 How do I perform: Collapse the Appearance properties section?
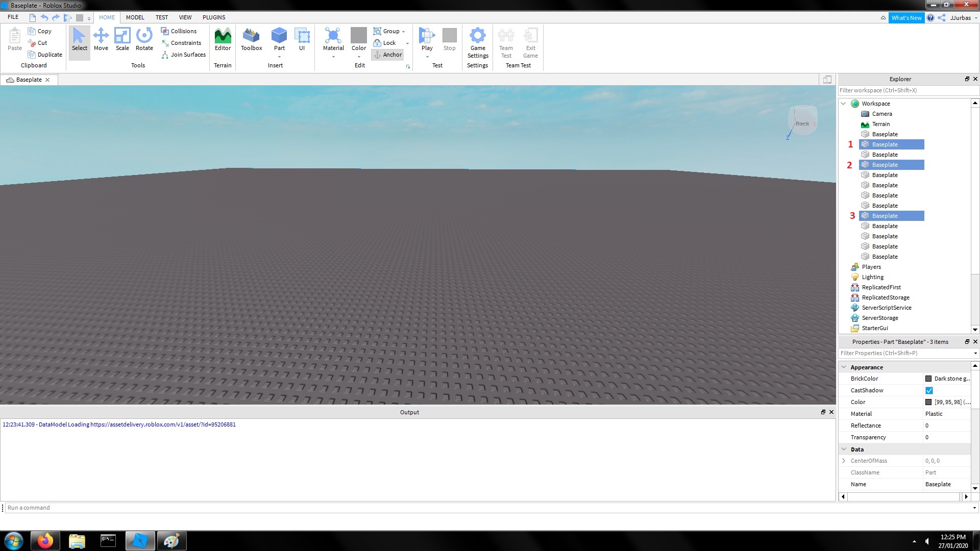pos(844,367)
